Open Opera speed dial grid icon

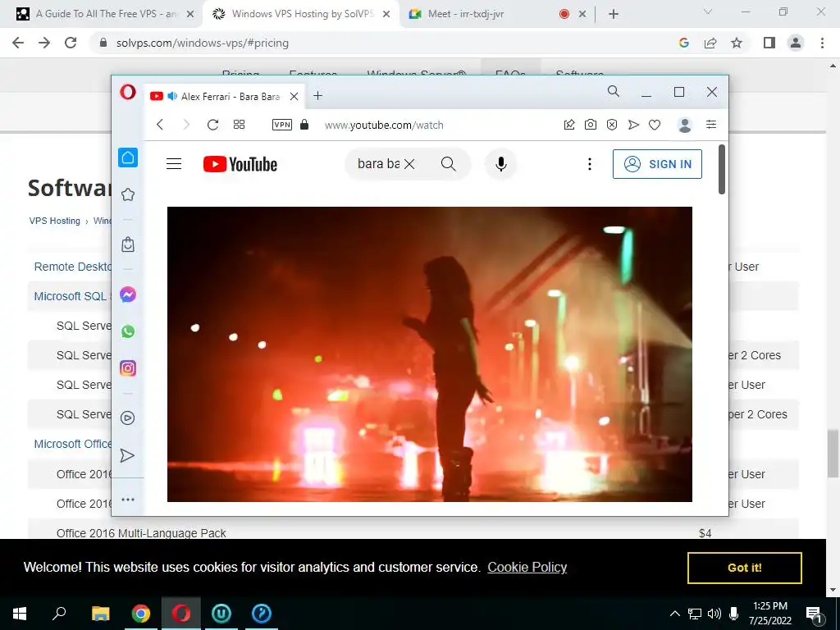tap(239, 125)
